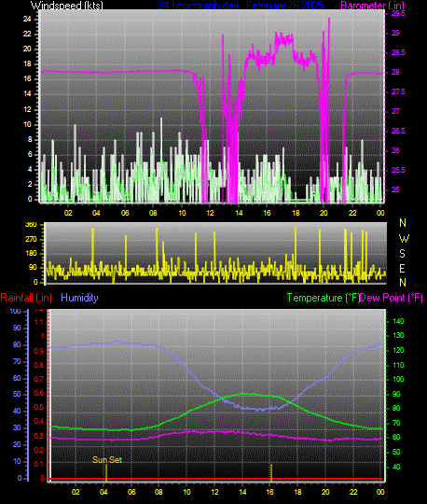The width and height of the screenshot is (427, 504).
Task: Click the Humidity legend label
Action: (79, 298)
